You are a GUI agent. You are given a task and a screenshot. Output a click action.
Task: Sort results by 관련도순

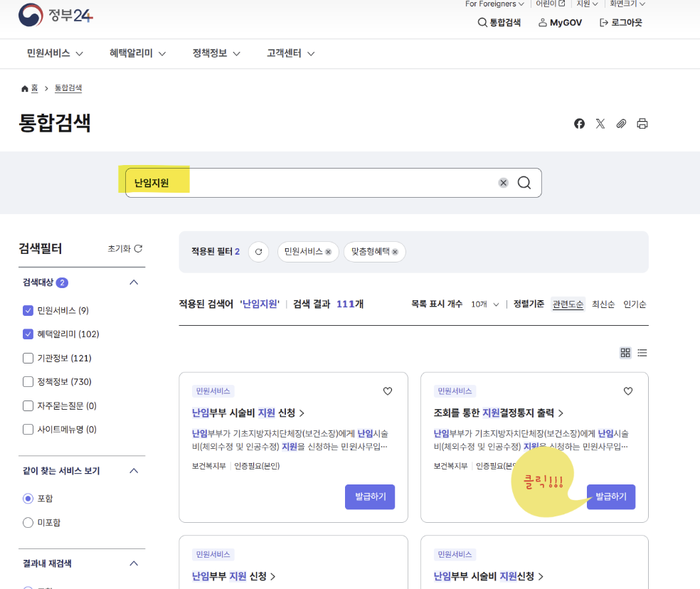tap(568, 304)
